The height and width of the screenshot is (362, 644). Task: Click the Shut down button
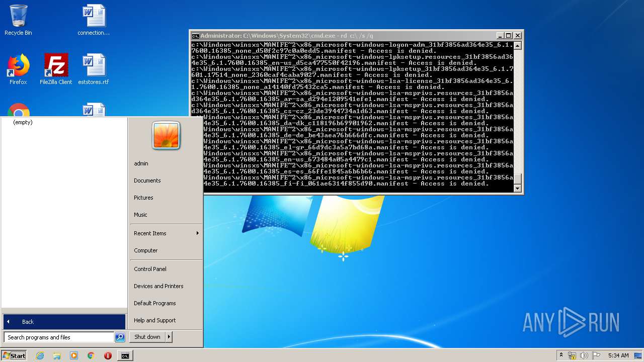pos(147,337)
